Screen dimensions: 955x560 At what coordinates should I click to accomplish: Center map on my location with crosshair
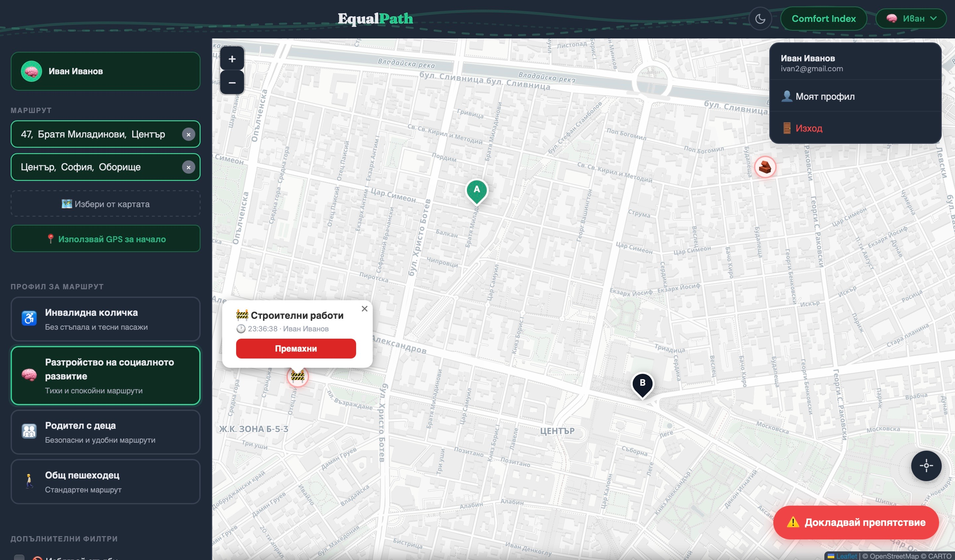[926, 466]
